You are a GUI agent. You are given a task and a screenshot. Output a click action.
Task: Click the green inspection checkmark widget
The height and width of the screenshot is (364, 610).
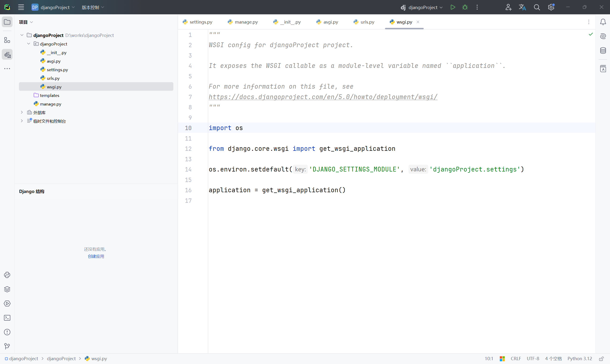(x=591, y=34)
